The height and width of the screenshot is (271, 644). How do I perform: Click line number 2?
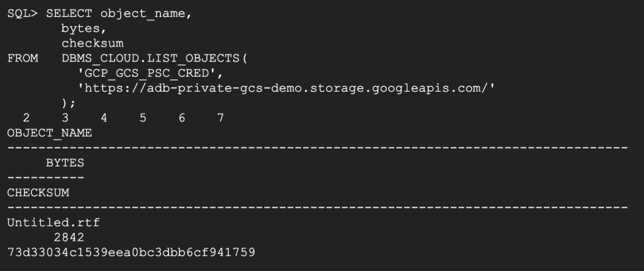click(26, 118)
